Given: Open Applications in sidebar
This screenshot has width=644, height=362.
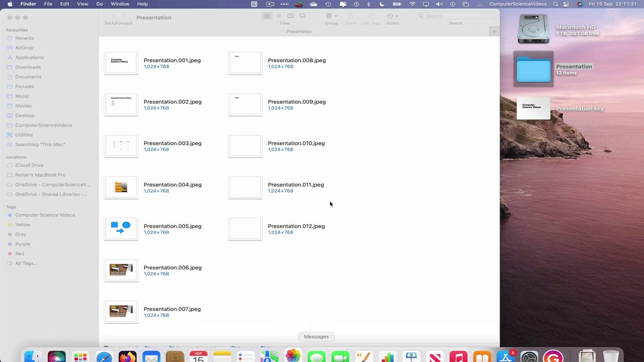Looking at the screenshot, I should tap(29, 57).
